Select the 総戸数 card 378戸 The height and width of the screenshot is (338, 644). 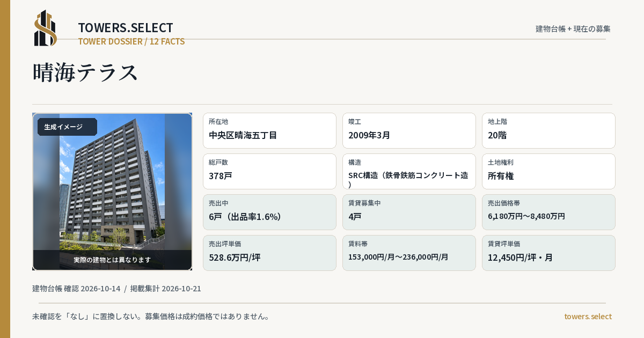point(269,171)
